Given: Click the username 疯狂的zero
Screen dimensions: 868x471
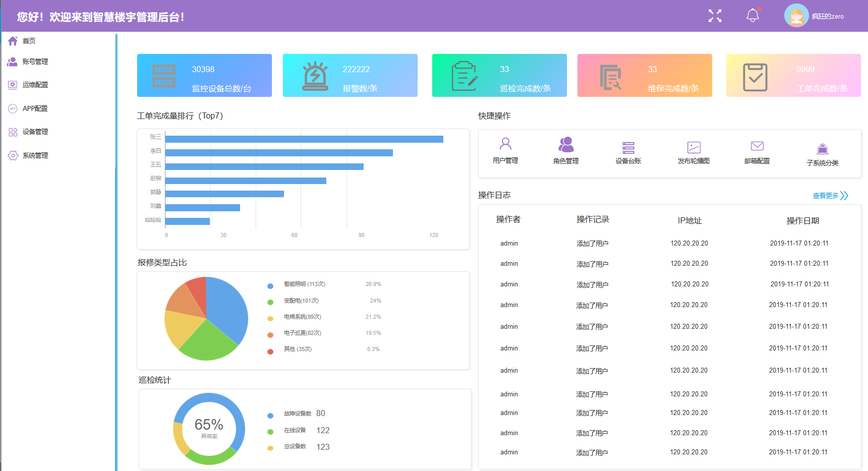Looking at the screenshot, I should pos(828,16).
